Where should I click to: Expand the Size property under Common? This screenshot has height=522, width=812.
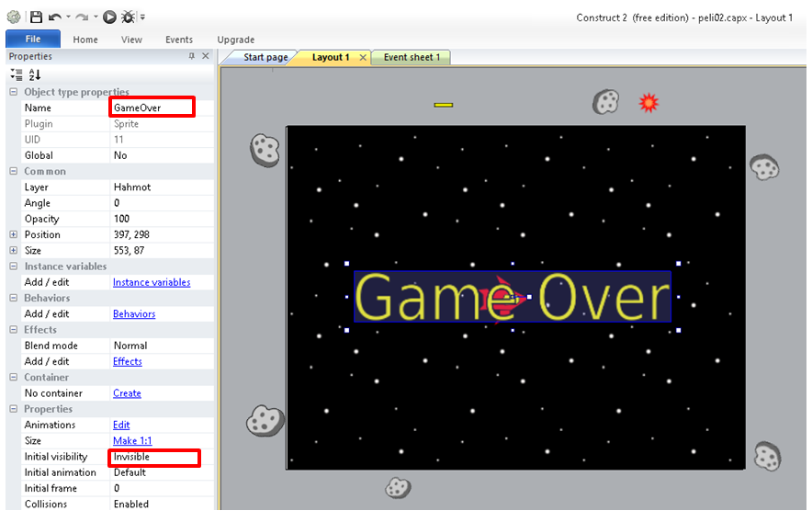pyautogui.click(x=13, y=250)
